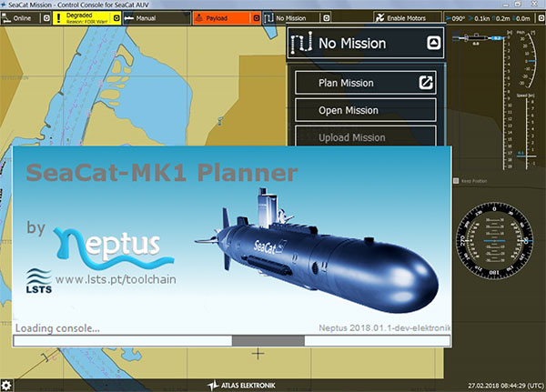Click the Open Mission button
The width and height of the screenshot is (546, 392).
point(366,110)
